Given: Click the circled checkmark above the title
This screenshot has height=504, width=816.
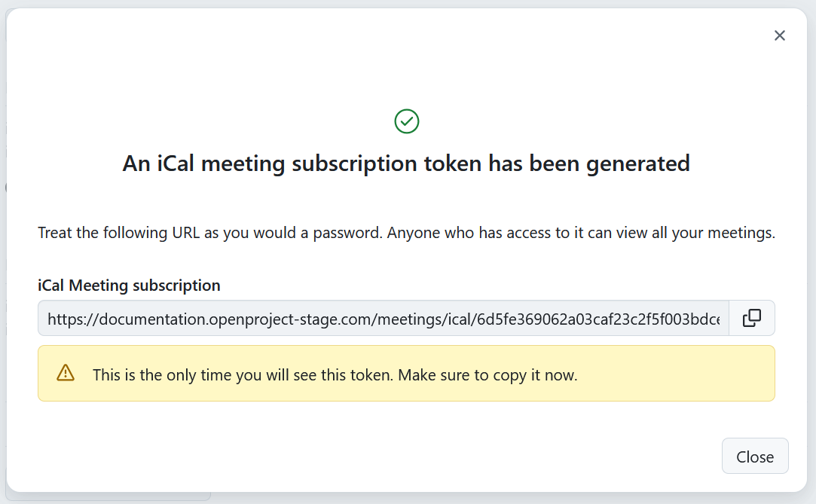Looking at the screenshot, I should (x=406, y=121).
